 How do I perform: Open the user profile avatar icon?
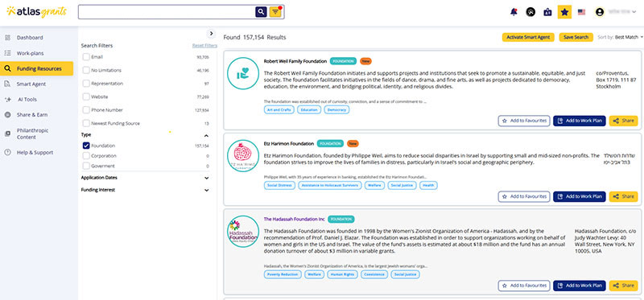[x=599, y=12]
